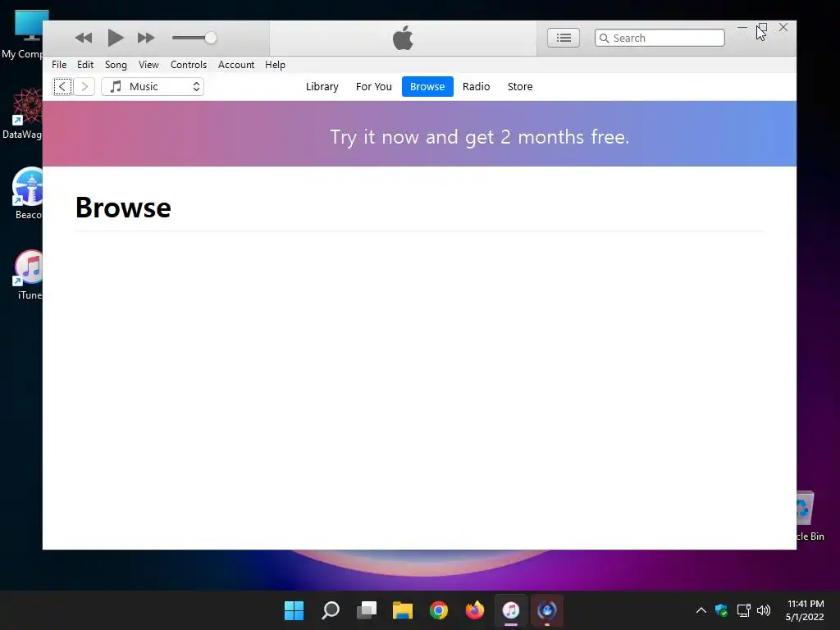Click the magnifier icon in Search box
Screen dimensions: 840x630
click(605, 38)
